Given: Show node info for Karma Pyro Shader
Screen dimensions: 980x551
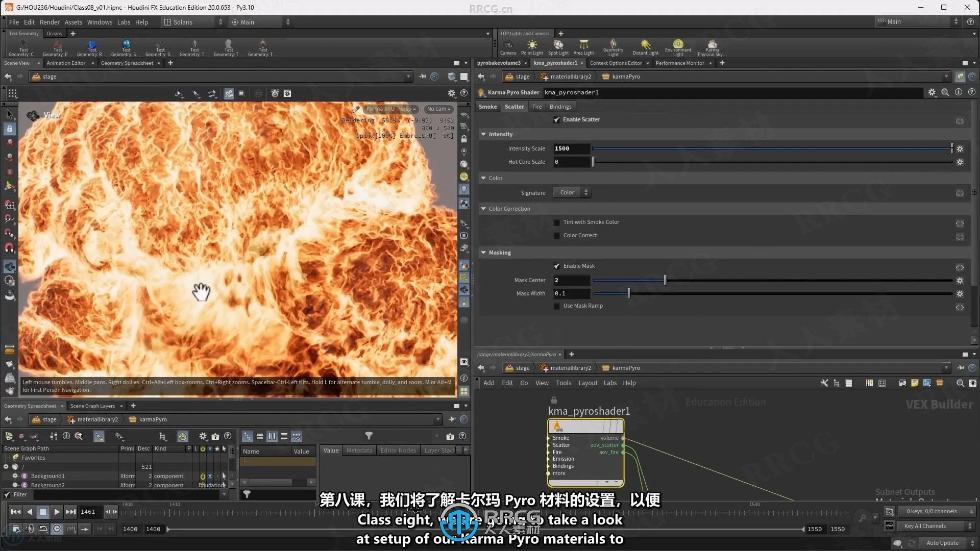Looking at the screenshot, I should 959,92.
